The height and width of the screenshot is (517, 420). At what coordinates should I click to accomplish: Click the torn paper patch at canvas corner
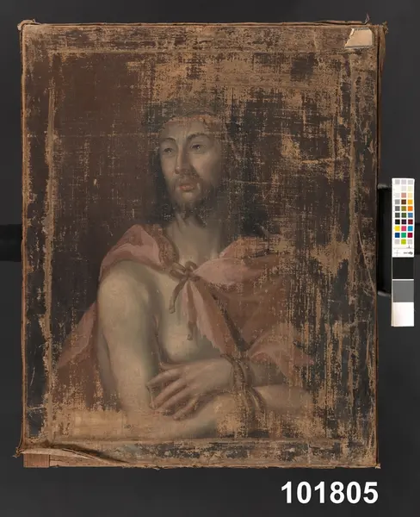click(359, 38)
